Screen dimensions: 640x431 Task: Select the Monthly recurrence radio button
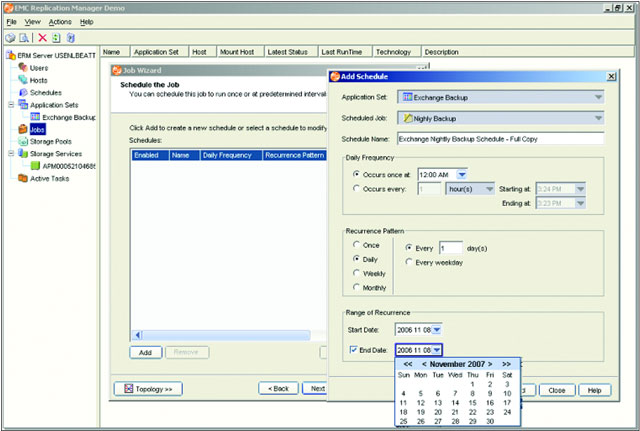356,287
